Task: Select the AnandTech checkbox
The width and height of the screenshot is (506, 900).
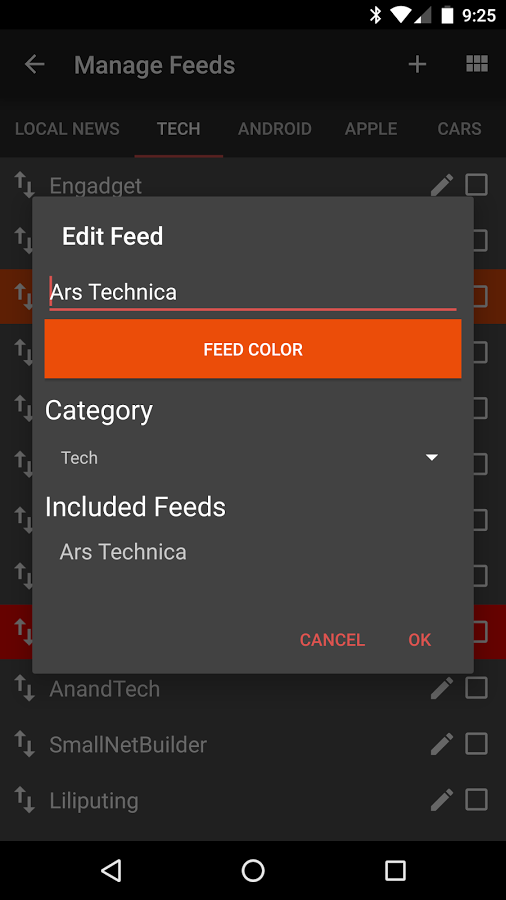Action: (476, 688)
